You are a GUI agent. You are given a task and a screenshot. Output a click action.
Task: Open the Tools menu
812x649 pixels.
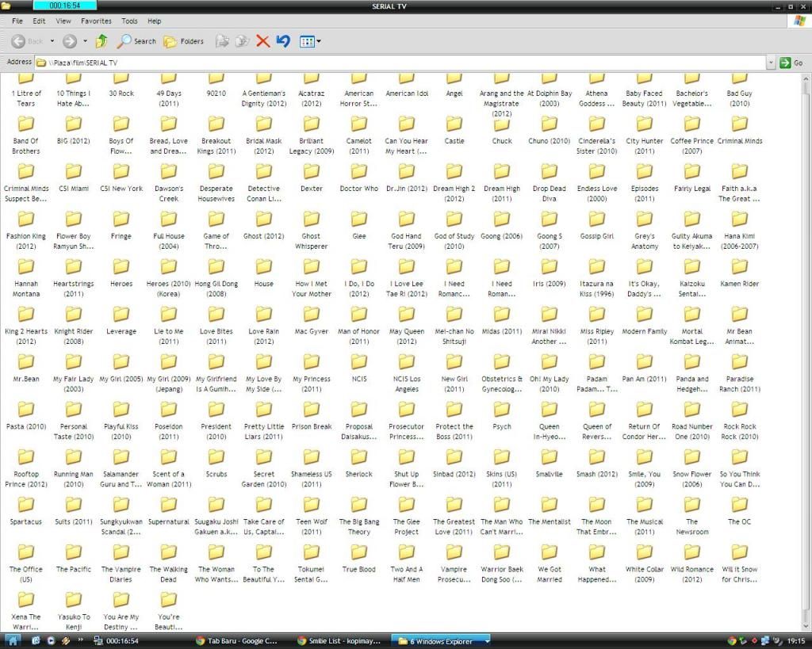pos(129,21)
